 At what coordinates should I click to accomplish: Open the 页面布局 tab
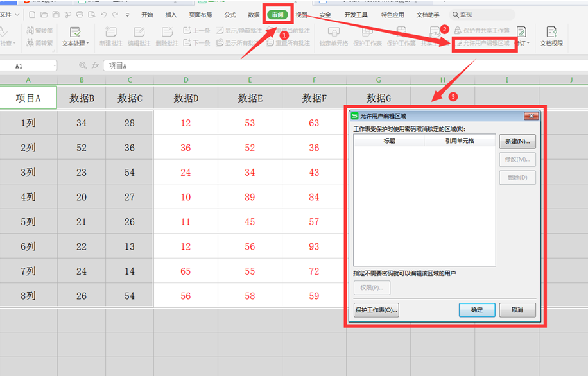point(200,15)
